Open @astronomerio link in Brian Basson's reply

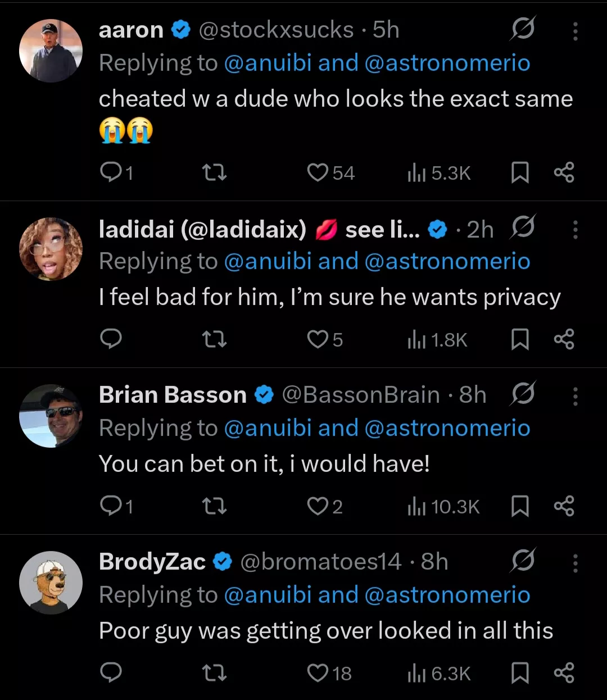[x=447, y=428]
